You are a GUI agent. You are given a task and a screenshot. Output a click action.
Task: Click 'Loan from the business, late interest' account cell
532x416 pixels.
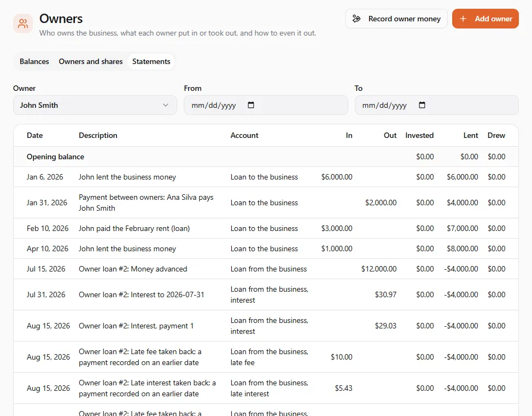tap(270, 389)
